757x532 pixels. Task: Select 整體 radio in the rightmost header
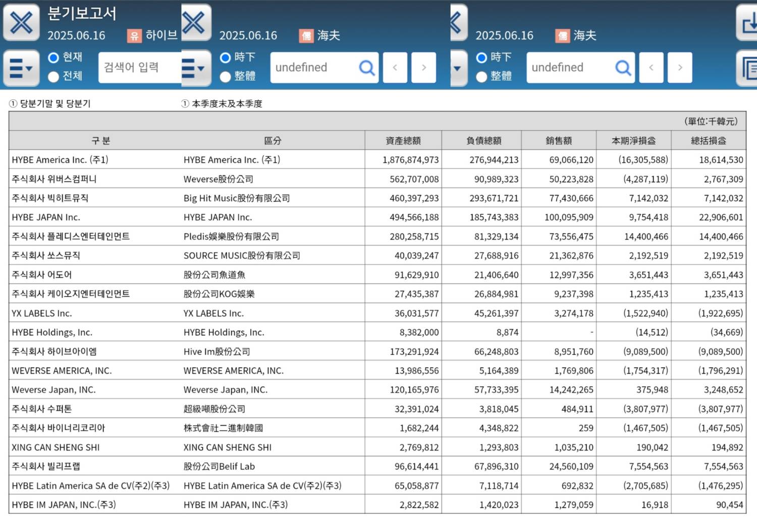[x=482, y=76]
